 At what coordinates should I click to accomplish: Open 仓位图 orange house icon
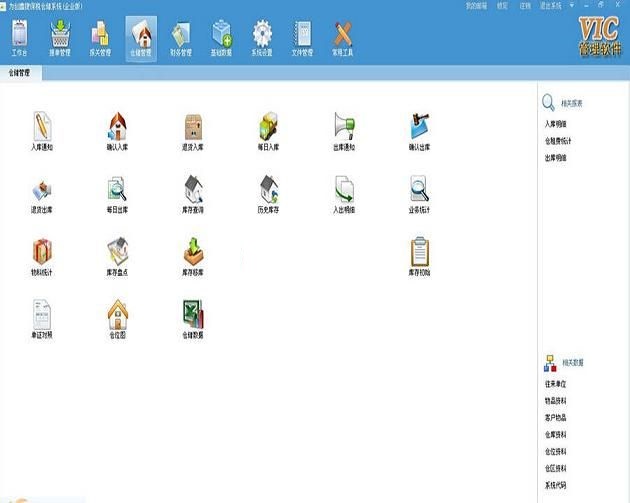click(x=117, y=319)
